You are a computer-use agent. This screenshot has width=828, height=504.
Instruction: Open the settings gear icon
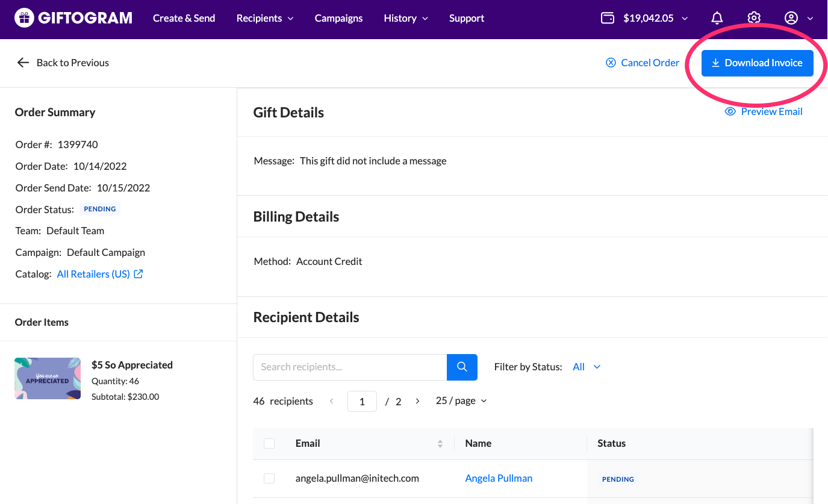(754, 18)
